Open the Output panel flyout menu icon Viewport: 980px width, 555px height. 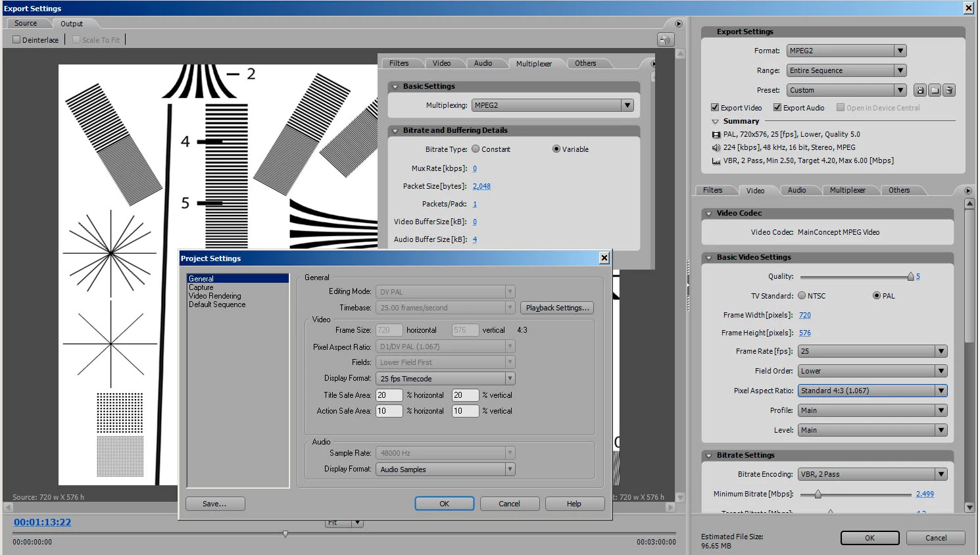[x=679, y=24]
